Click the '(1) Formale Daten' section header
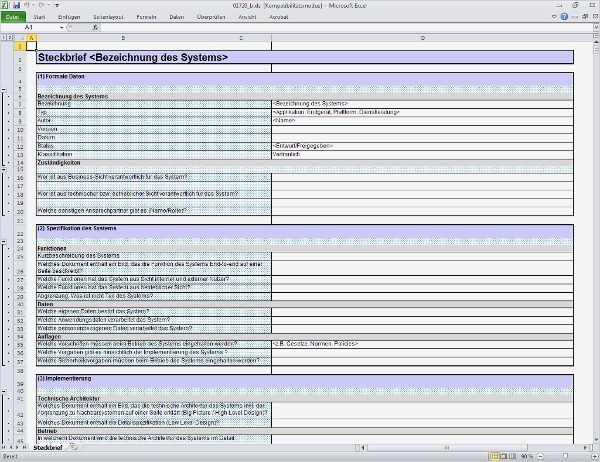 305,79
